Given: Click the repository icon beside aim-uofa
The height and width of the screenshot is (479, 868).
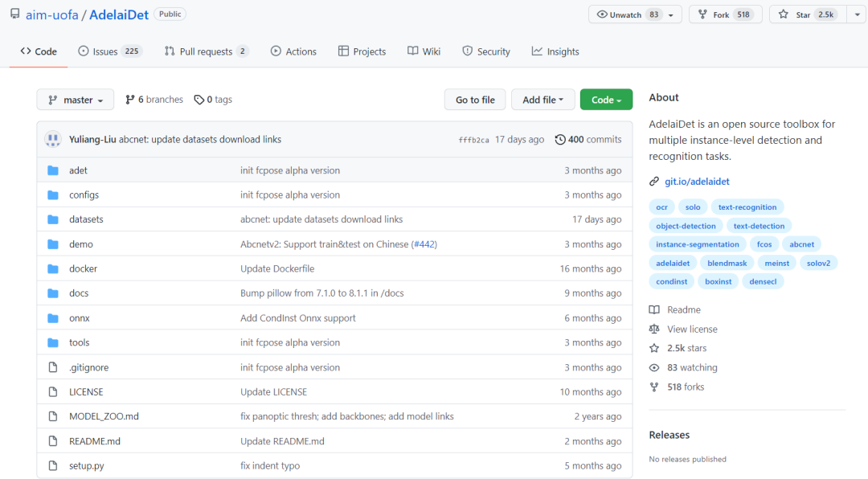Looking at the screenshot, I should 15,14.
